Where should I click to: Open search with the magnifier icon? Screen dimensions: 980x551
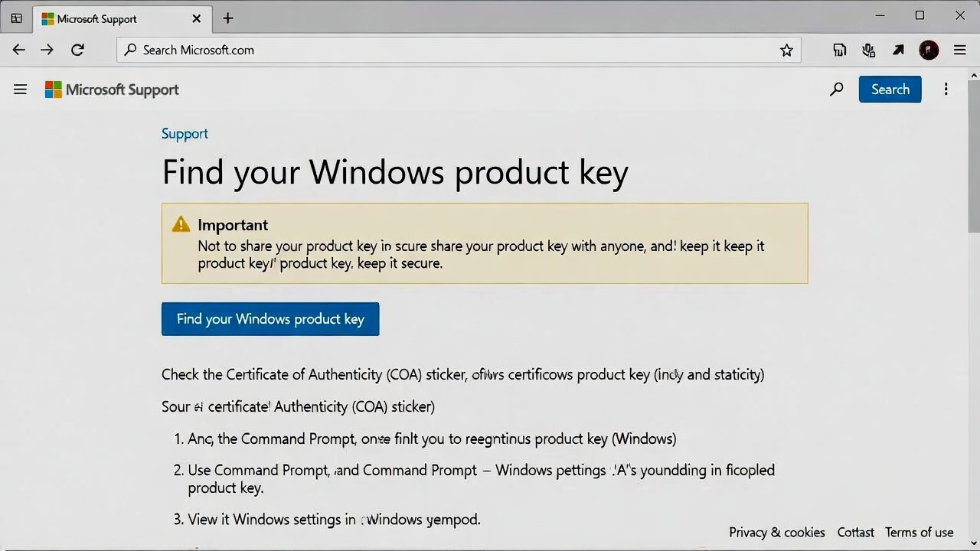tap(836, 89)
